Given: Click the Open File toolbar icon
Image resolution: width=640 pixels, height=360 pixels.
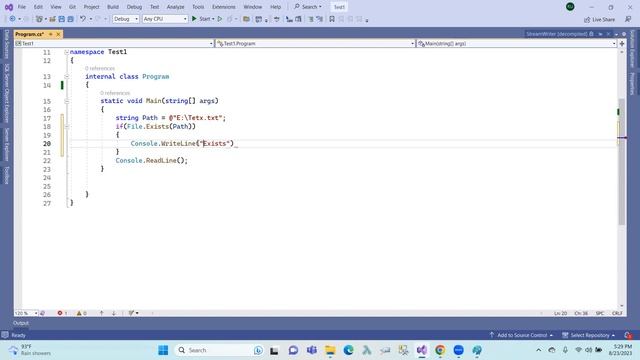Looking at the screenshot, I should coord(52,19).
